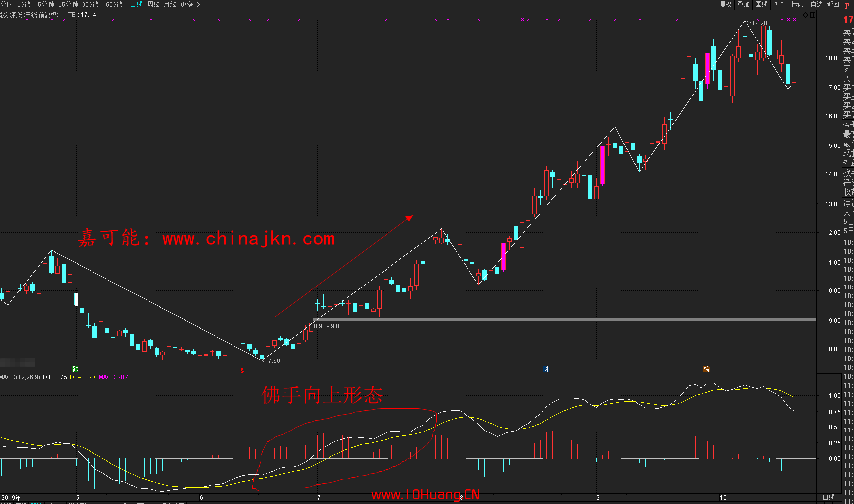Click the red S marker on time axis
The height and width of the screenshot is (504, 854).
(x=242, y=370)
